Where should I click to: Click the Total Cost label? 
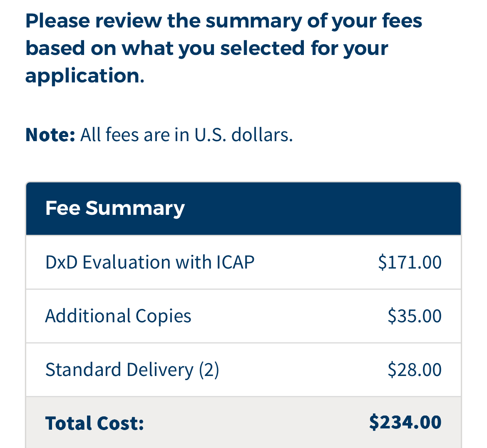(94, 423)
